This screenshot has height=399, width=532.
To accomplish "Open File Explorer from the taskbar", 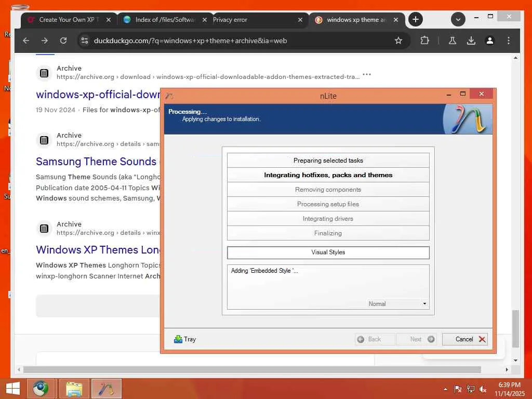I will tap(74, 389).
